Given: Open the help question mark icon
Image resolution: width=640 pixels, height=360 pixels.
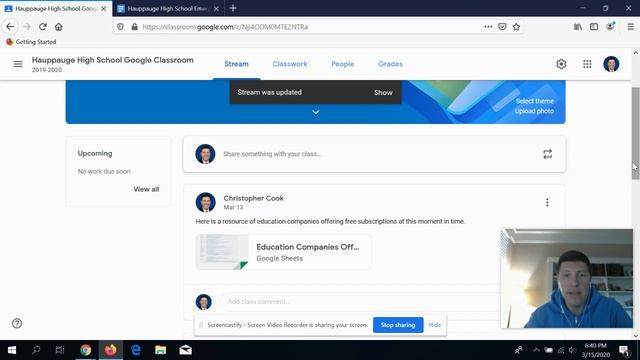Looking at the screenshot, I should tap(17, 323).
